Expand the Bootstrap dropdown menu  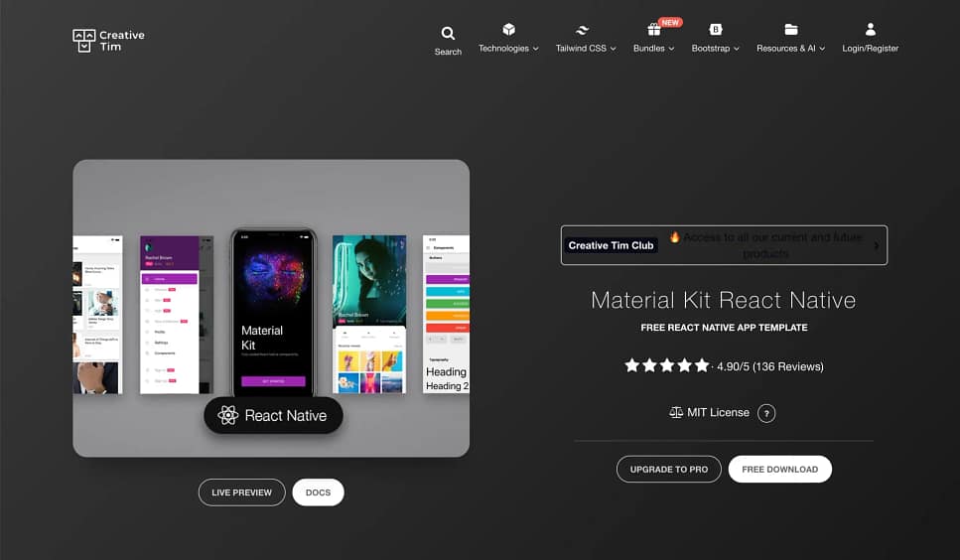[715, 48]
